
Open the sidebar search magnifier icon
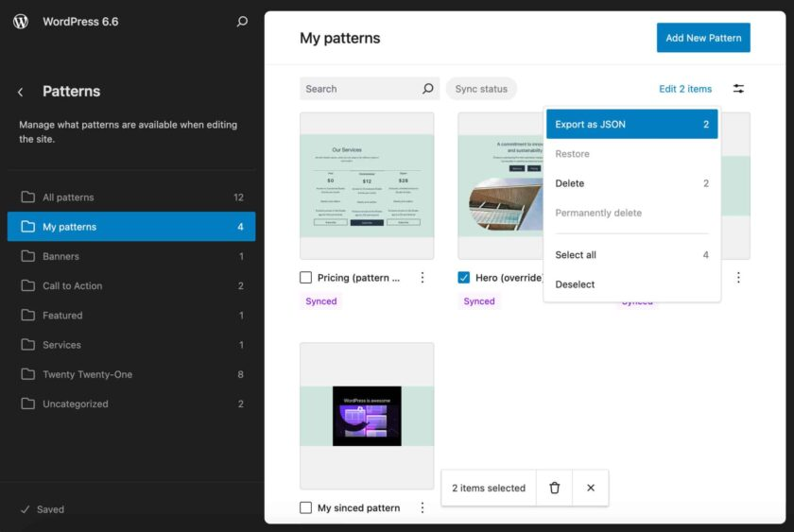click(242, 22)
